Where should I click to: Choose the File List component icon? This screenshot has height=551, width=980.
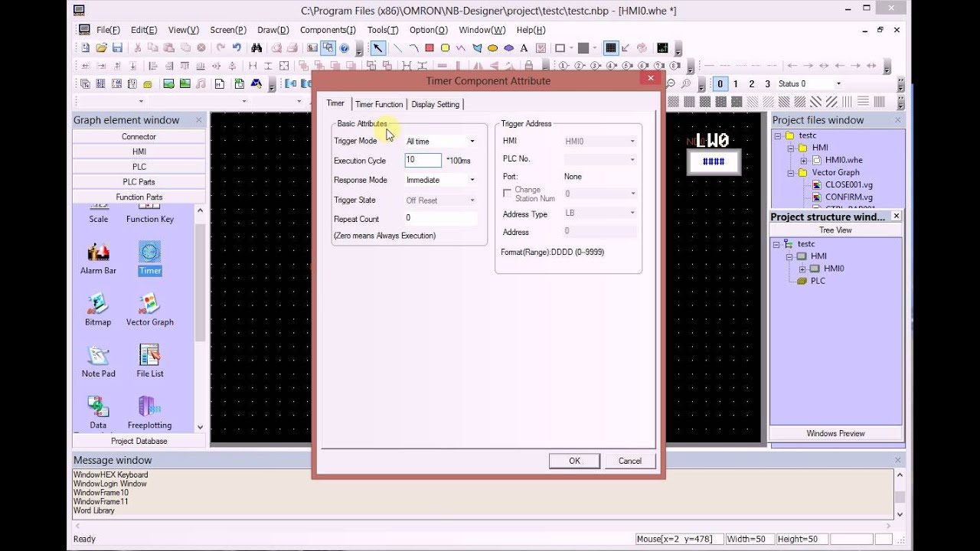click(149, 355)
